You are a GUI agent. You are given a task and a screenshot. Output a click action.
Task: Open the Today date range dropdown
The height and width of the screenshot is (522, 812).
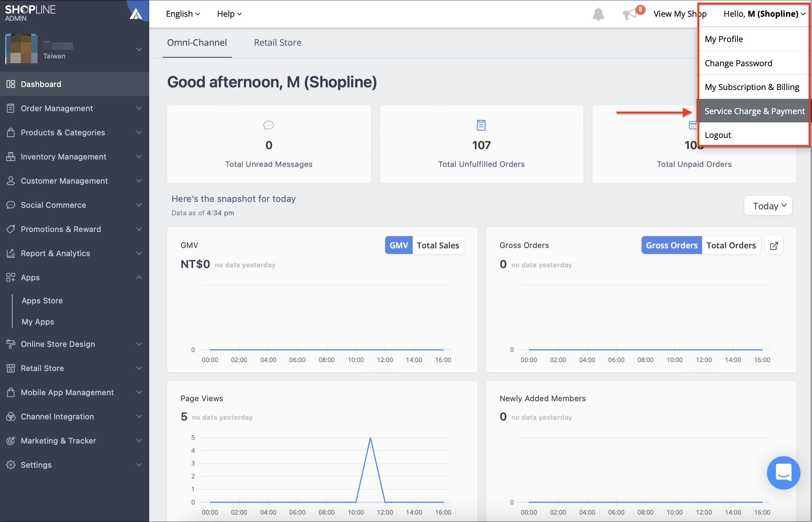coord(768,206)
